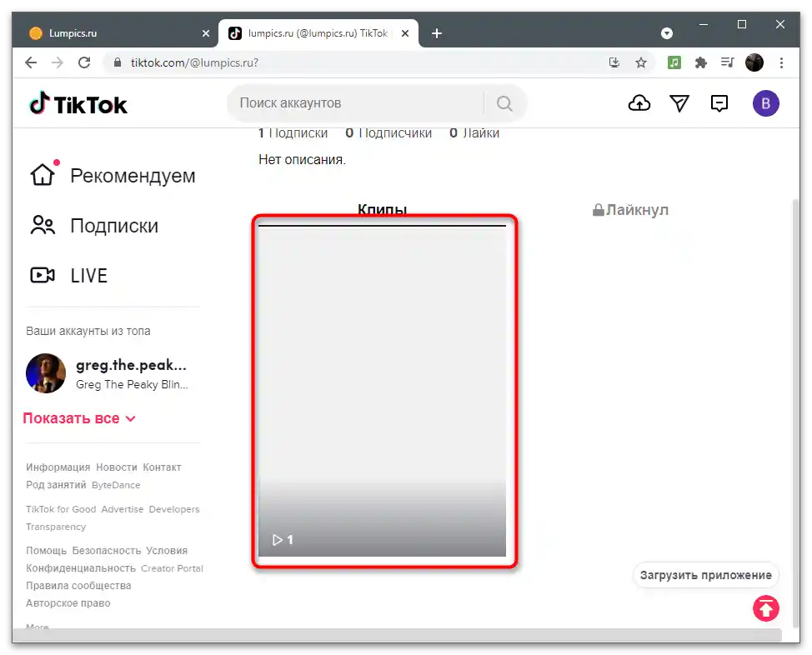Open the Условия link
This screenshot has width=812, height=655.
(167, 550)
